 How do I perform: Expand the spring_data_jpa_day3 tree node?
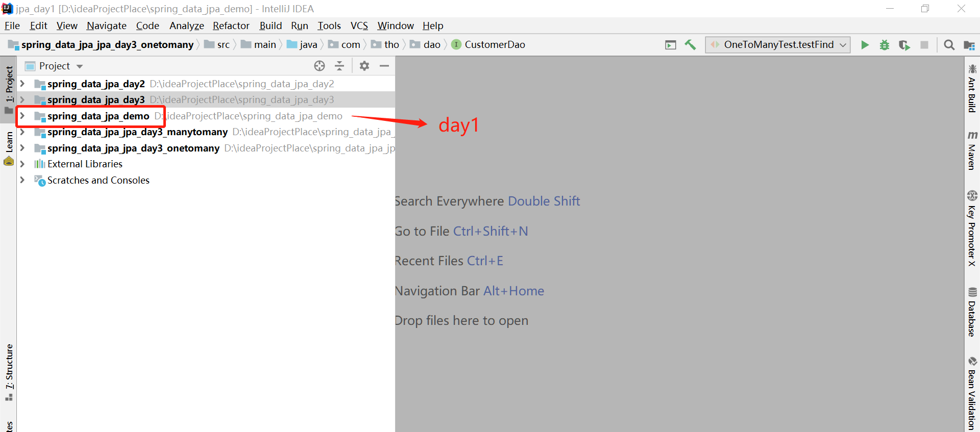(22, 99)
